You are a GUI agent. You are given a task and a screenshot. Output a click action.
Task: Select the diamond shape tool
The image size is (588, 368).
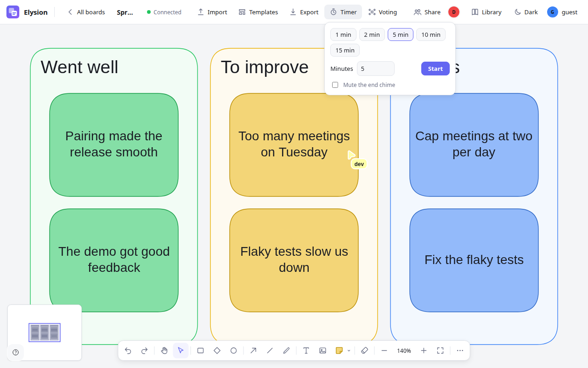click(217, 351)
